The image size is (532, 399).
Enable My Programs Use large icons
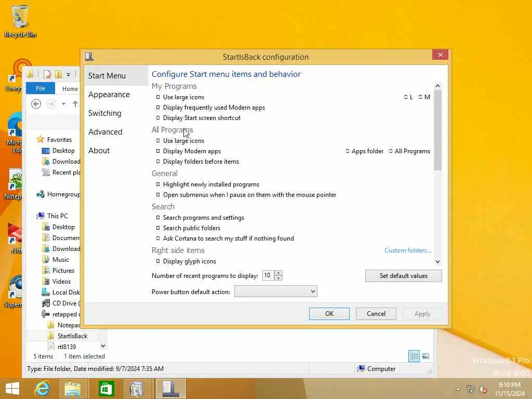[x=158, y=97]
